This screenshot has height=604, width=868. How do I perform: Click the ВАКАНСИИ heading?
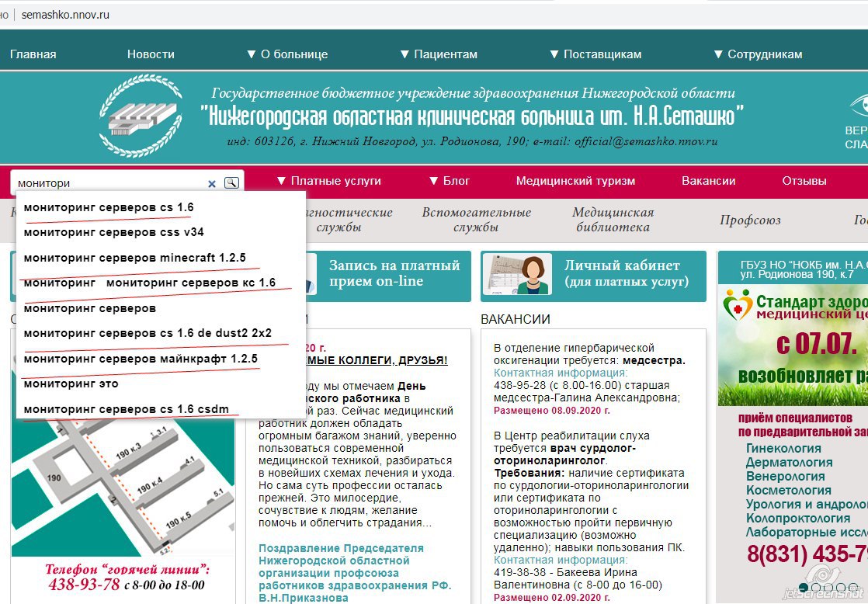(516, 319)
